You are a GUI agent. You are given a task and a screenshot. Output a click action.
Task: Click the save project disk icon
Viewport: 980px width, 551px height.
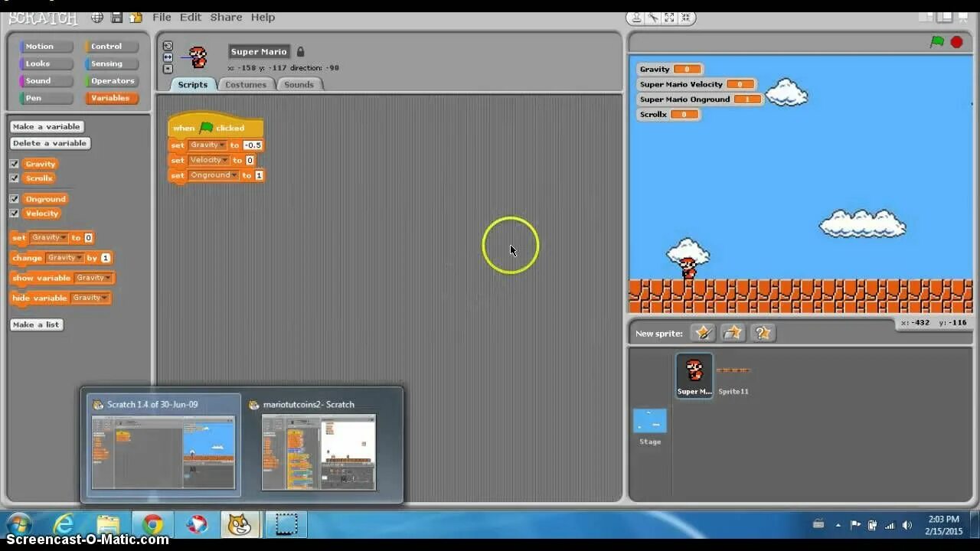[116, 17]
